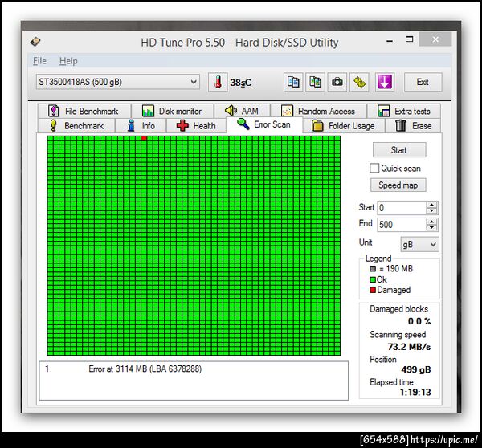The width and height of the screenshot is (482, 448).
Task: Click the gray 190 MB legend swatch
Action: 373,269
